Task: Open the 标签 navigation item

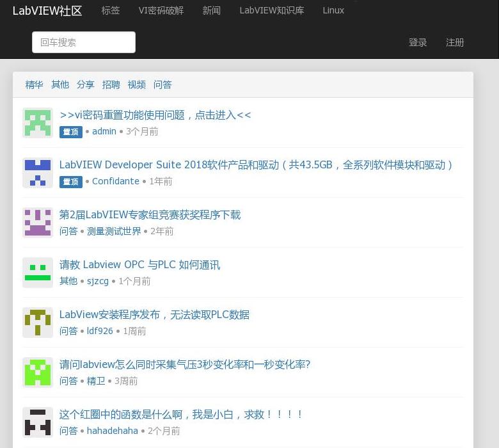Action: 111,10
